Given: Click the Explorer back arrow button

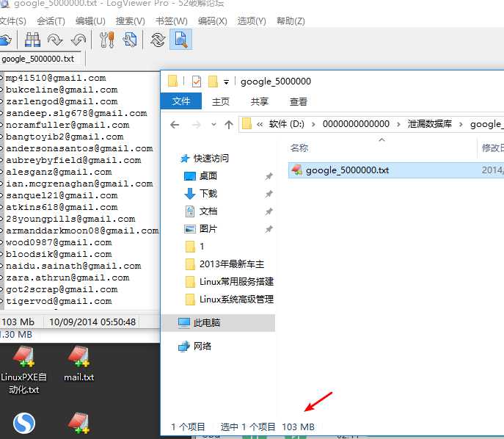Looking at the screenshot, I should (175, 125).
